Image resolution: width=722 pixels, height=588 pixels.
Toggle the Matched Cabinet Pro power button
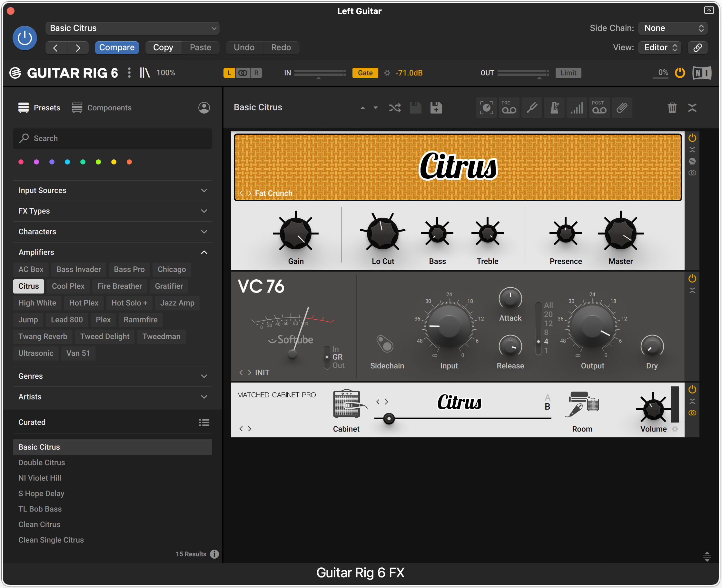click(692, 389)
